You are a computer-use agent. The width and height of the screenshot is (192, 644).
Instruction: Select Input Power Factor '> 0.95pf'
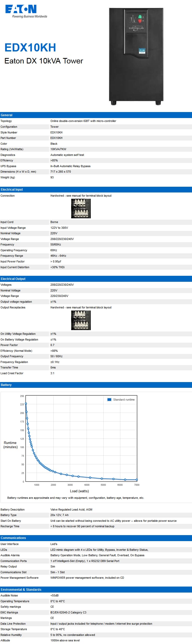tap(56, 261)
